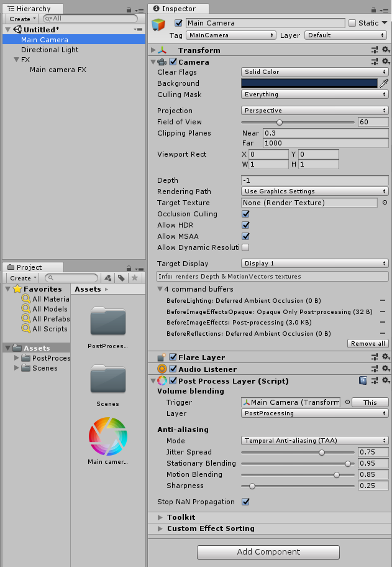Open Audio Listener gear menu
This screenshot has width=392, height=567.
(x=386, y=369)
